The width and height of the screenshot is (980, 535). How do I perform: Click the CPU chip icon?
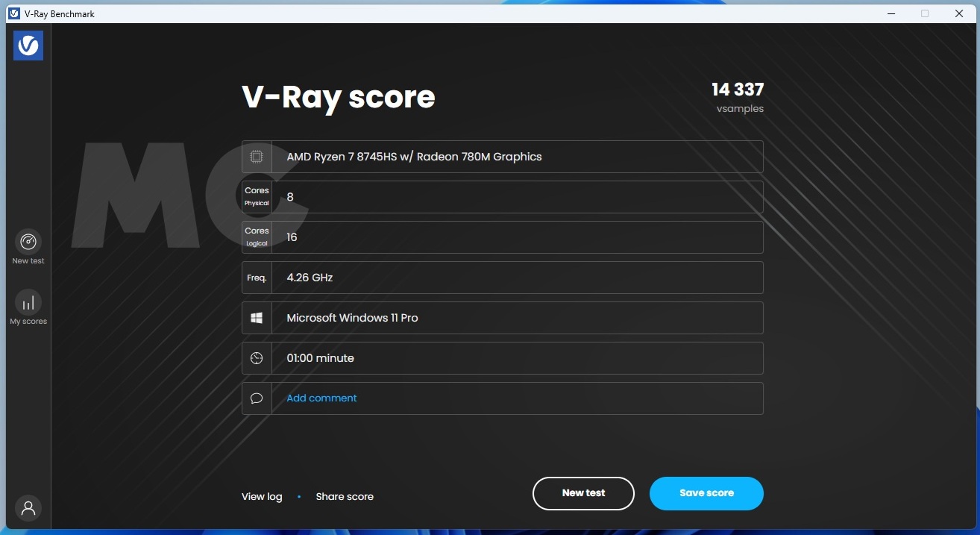pyautogui.click(x=257, y=157)
